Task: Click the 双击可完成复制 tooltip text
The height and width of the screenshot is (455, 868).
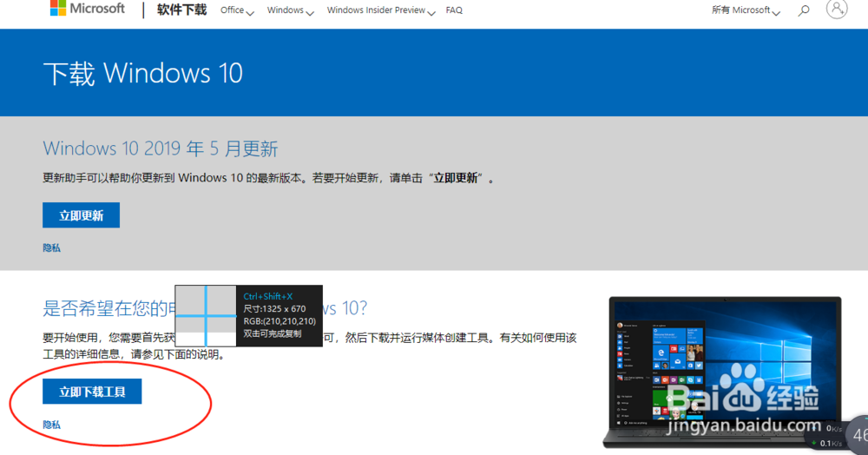Action: [273, 333]
